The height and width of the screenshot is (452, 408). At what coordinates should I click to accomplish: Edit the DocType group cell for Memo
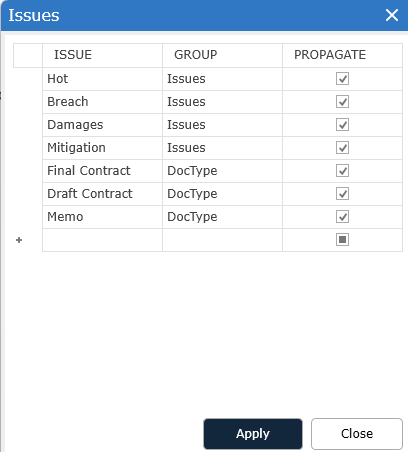click(222, 217)
